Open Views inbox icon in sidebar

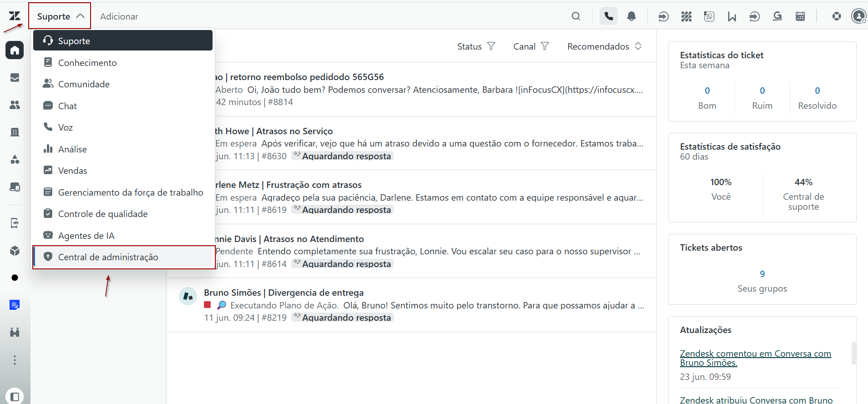[x=15, y=78]
